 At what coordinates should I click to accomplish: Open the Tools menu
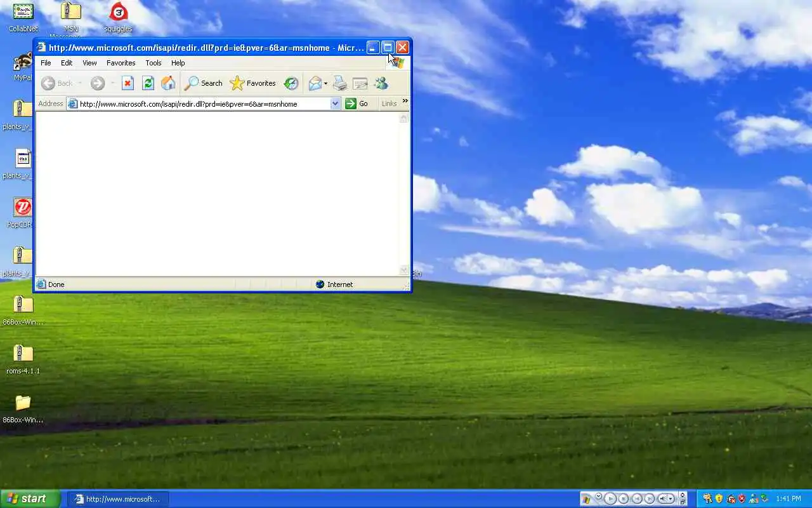(x=154, y=63)
